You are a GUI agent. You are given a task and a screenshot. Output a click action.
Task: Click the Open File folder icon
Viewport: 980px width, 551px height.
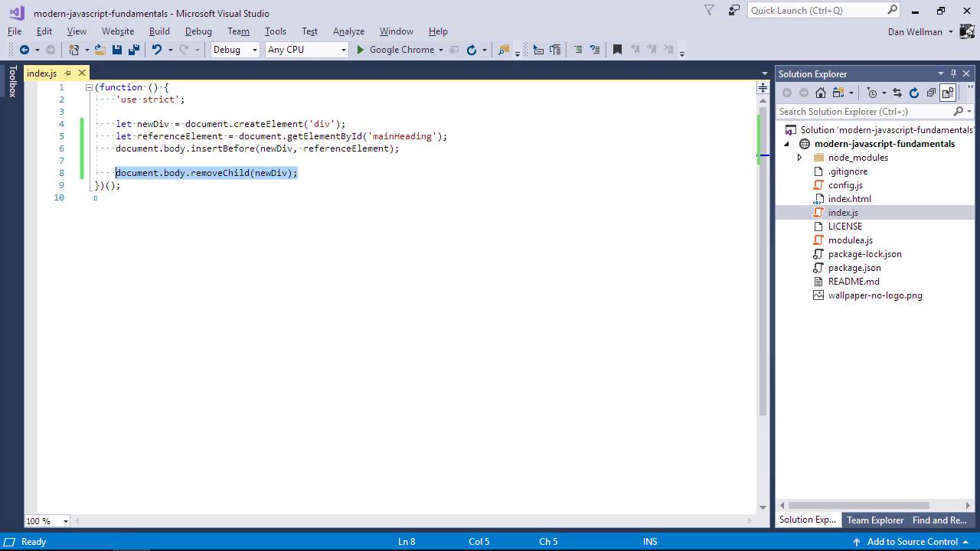tap(100, 50)
